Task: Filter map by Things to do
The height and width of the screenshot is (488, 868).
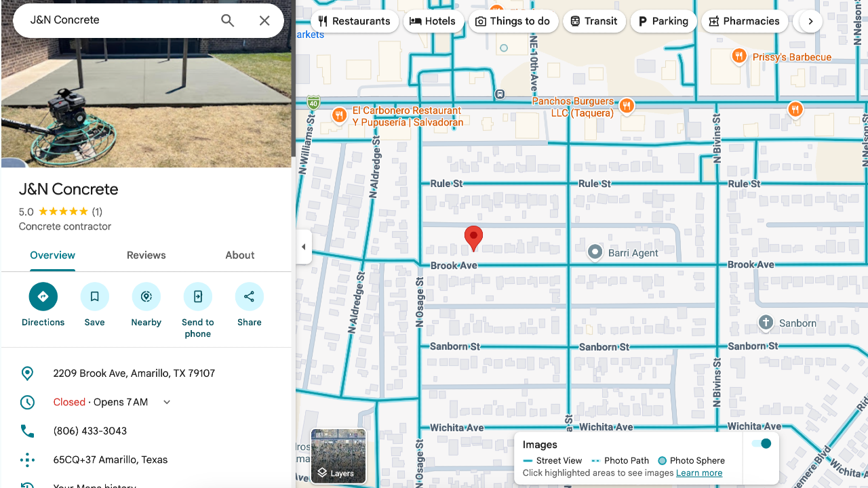Action: [x=513, y=21]
